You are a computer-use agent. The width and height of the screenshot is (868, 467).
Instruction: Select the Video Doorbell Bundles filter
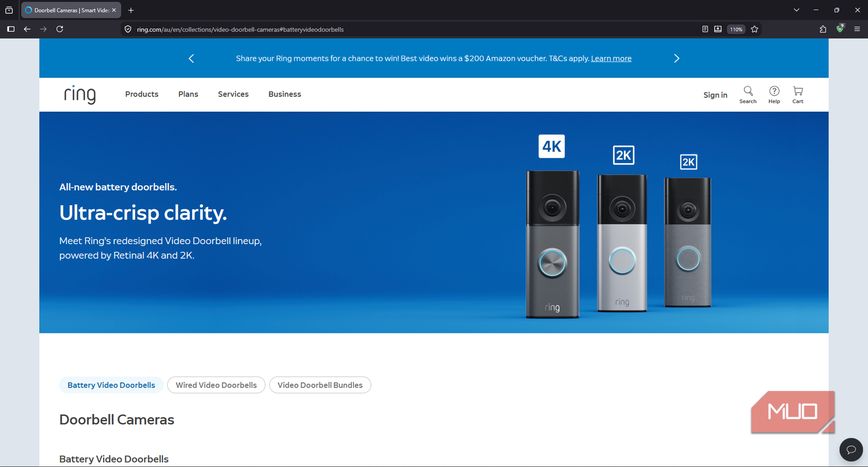(x=320, y=385)
